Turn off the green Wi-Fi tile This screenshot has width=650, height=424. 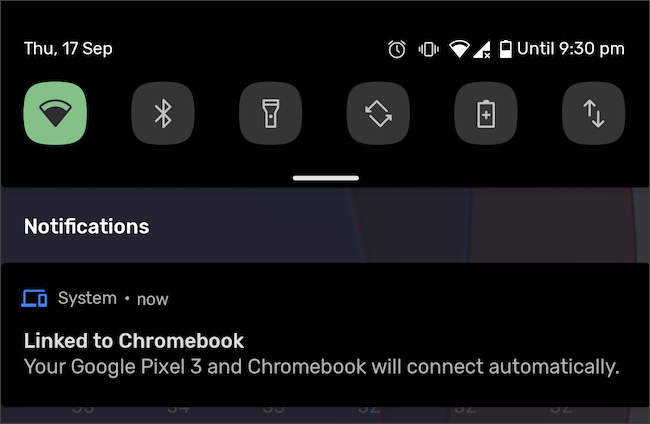point(55,113)
